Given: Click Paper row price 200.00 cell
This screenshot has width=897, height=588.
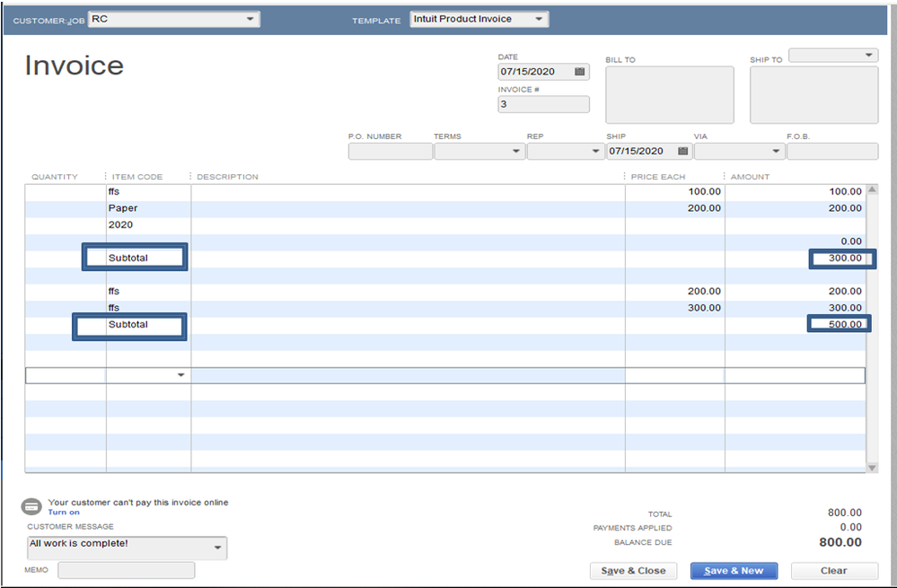Looking at the screenshot, I should pos(675,208).
